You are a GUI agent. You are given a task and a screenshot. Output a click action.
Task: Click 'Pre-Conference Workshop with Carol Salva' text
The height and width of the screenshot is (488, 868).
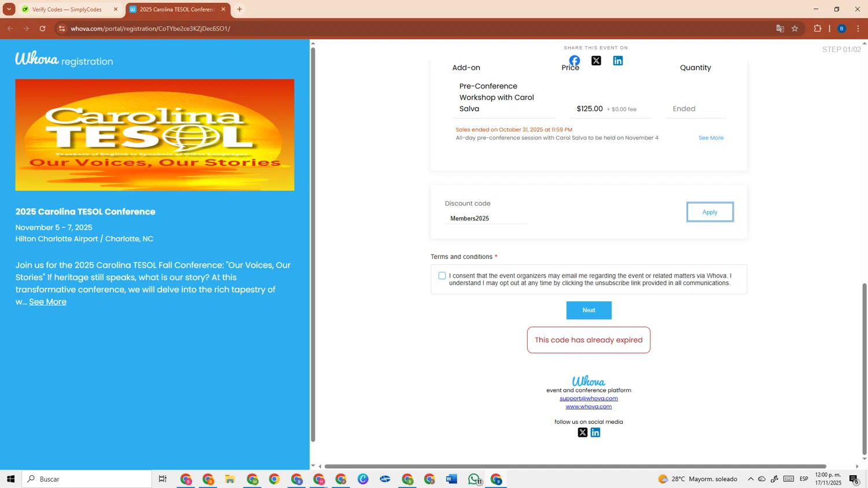496,97
